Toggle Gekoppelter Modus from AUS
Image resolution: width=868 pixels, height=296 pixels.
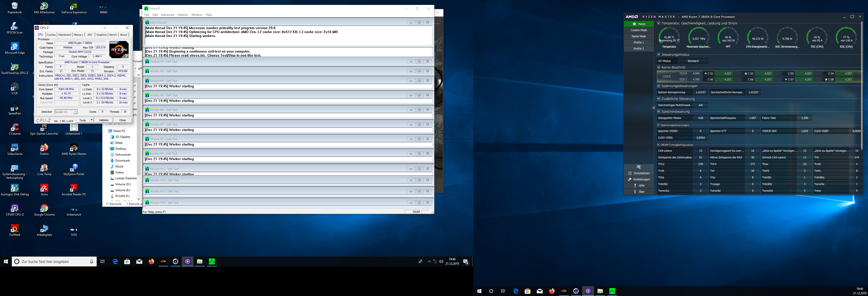click(x=701, y=118)
